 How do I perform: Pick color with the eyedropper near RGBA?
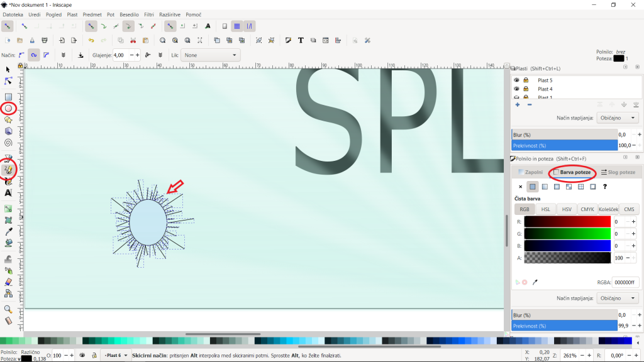point(535,282)
